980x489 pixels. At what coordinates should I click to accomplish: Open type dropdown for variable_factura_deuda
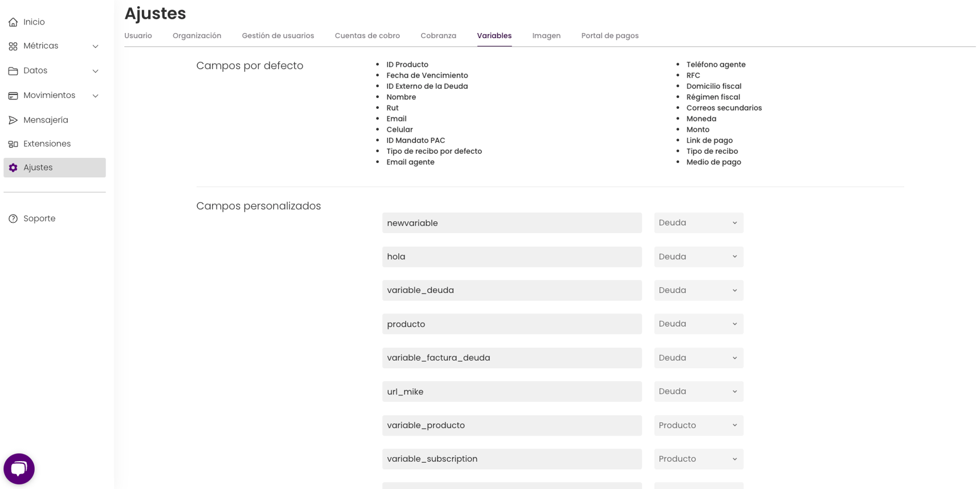(699, 358)
